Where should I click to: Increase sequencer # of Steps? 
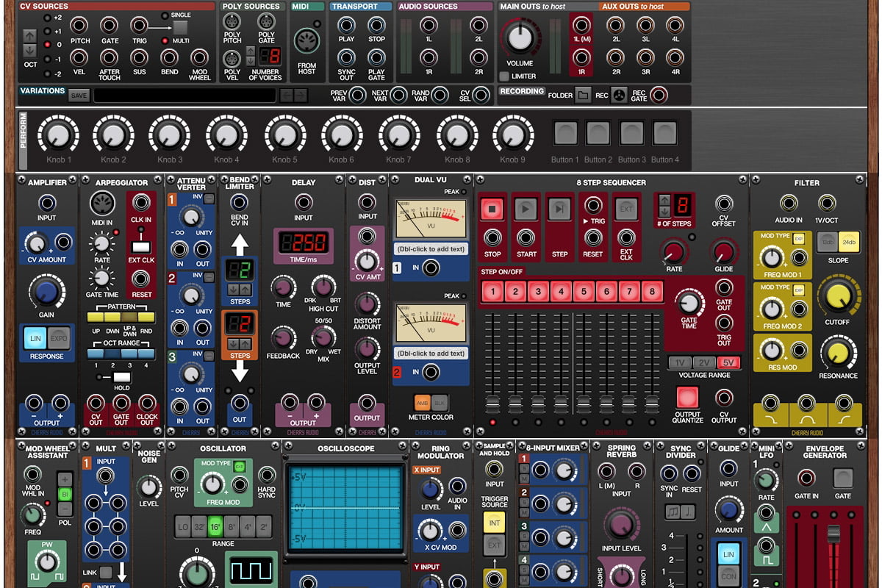tap(664, 199)
